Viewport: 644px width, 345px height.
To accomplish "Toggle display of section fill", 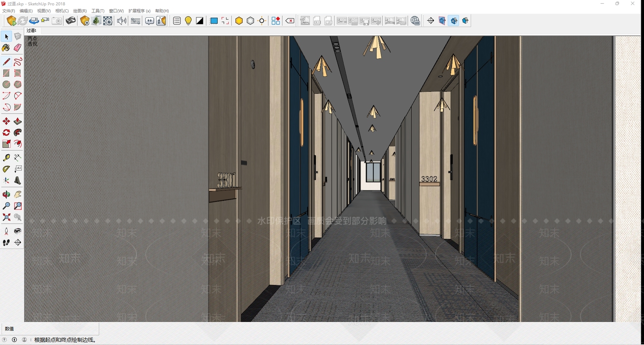I will (x=466, y=21).
